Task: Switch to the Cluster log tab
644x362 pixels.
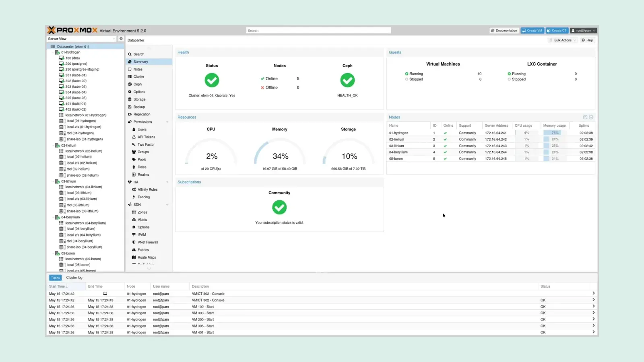Action: [74, 278]
